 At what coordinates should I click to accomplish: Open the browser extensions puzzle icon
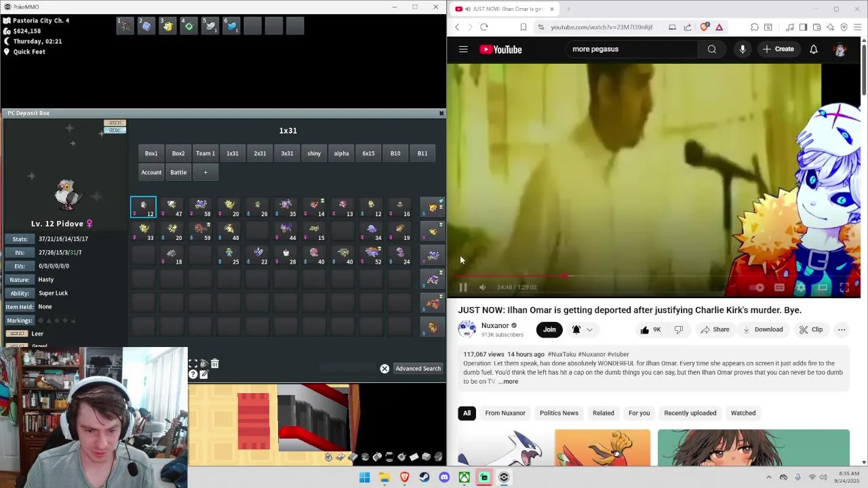tap(754, 27)
